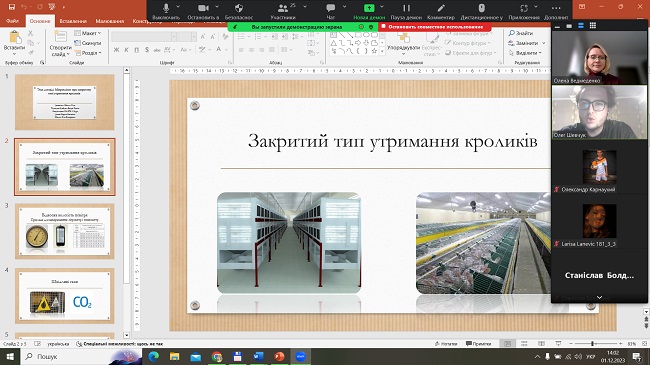This screenshot has width=650, height=365.
Task: Open Arrange (Упорядкувати) shapes tool
Action: coord(403,43)
